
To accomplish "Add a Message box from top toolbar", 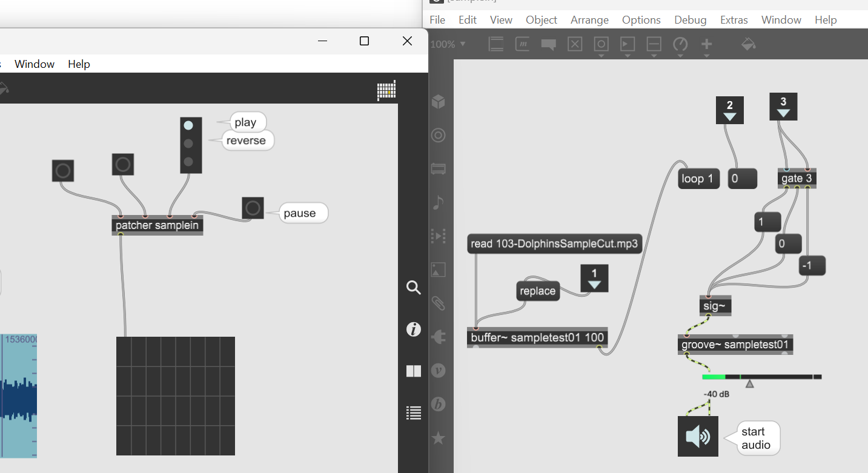I will point(523,44).
